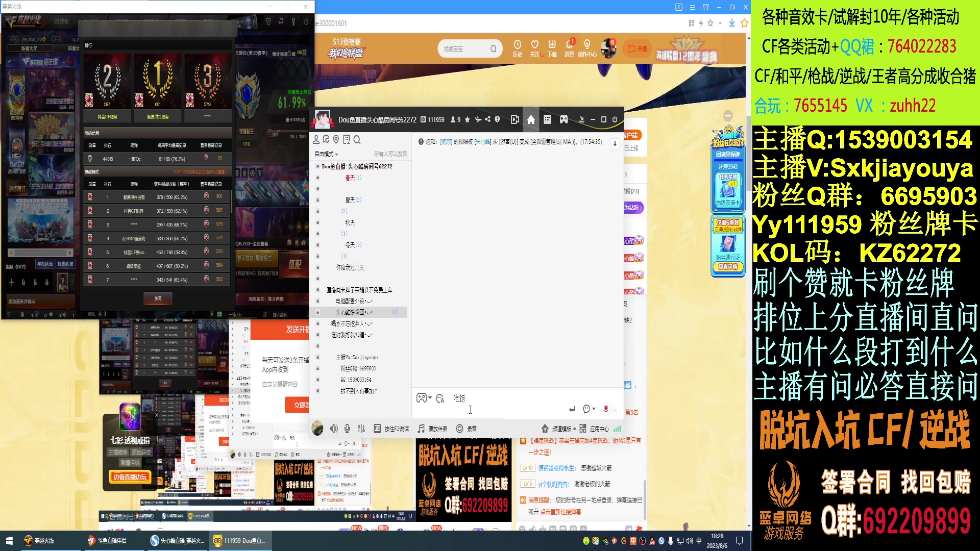This screenshot has height=551, width=980.
Task: Click the 关注 heart icon on Douyu
Action: point(535,48)
